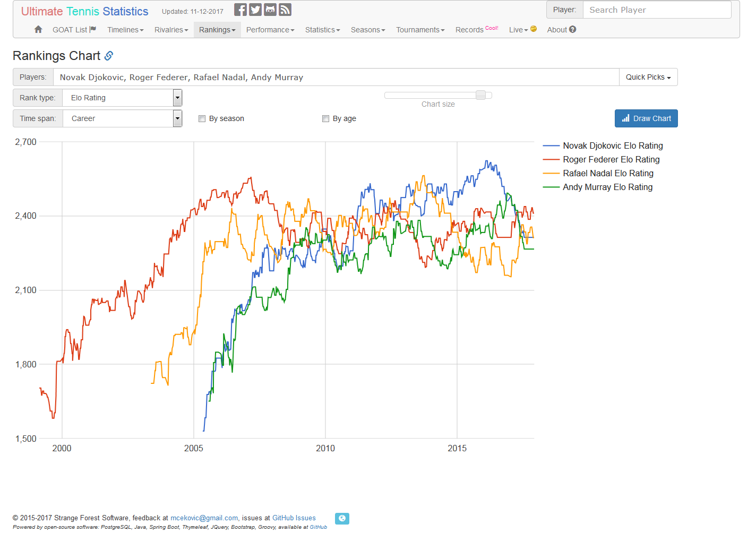Open the About menu item

tap(561, 30)
